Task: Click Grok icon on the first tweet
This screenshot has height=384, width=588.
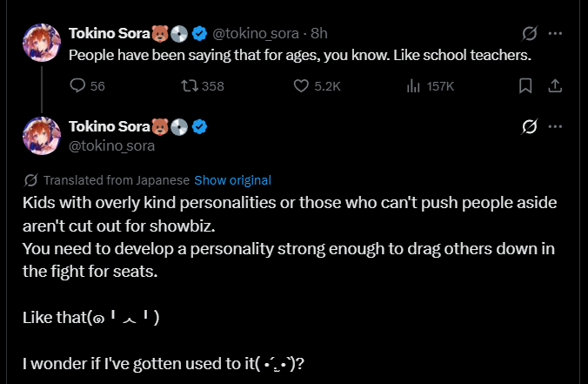Action: (x=528, y=34)
